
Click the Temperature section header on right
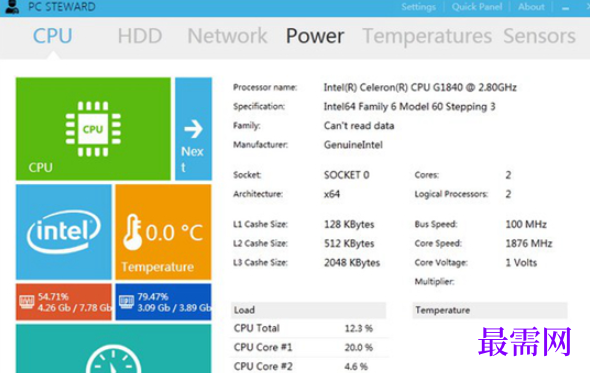coord(490,310)
